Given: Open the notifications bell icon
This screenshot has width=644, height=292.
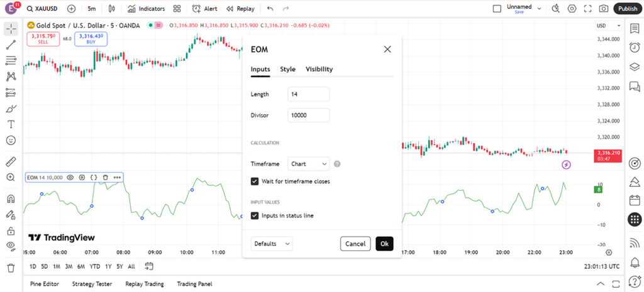Looking at the screenshot, I should (x=635, y=262).
